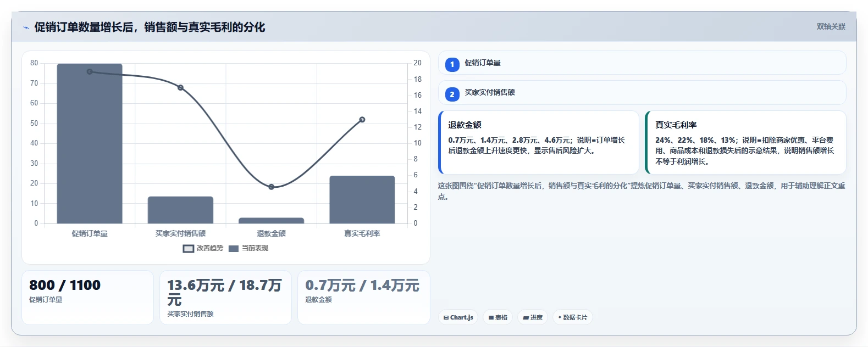Click the 促销订单量 bar in chart
Viewport: 868px width, 347px height.
pyautogui.click(x=90, y=144)
